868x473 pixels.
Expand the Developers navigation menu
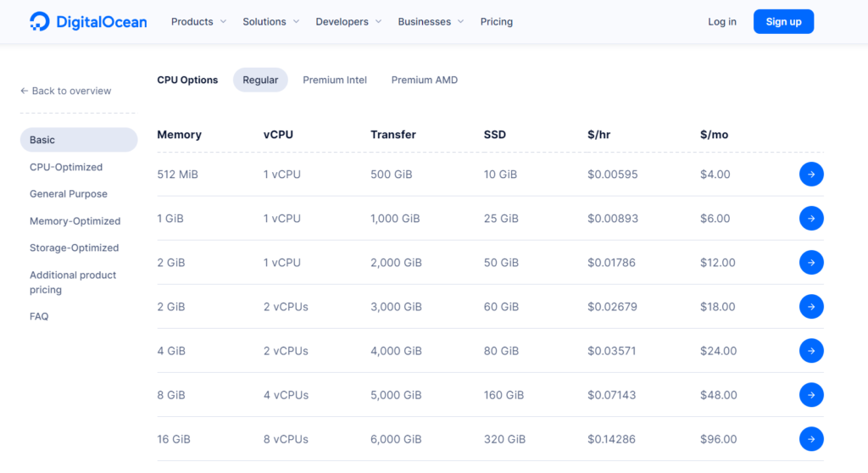pyautogui.click(x=348, y=22)
